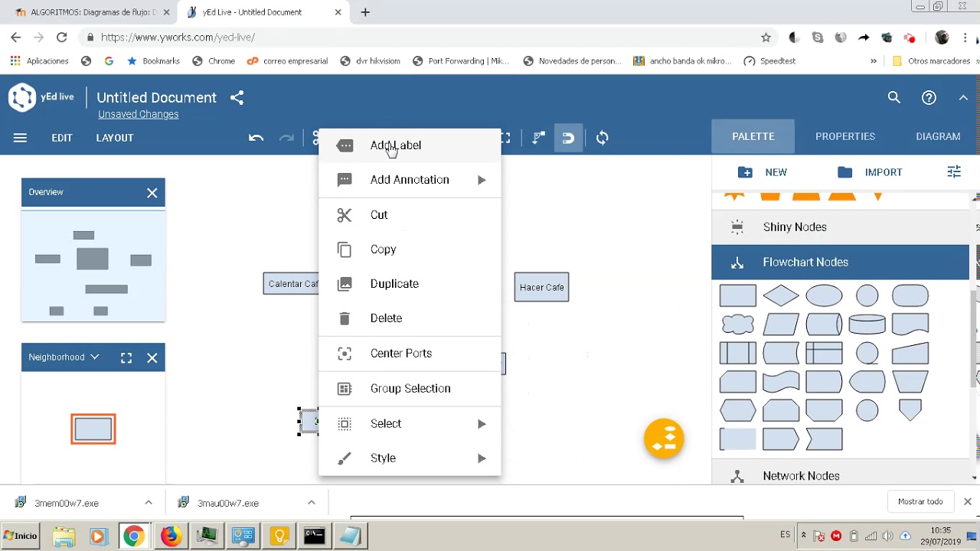Click IMPORT palette button
Viewport: 980px width, 551px height.
870,172
